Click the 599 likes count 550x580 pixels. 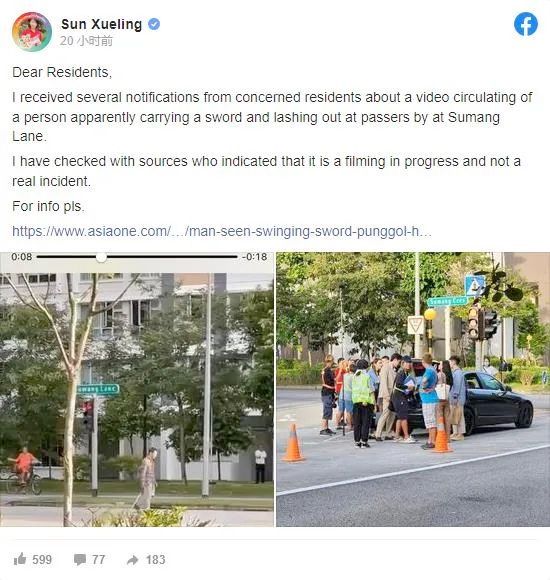click(42, 560)
